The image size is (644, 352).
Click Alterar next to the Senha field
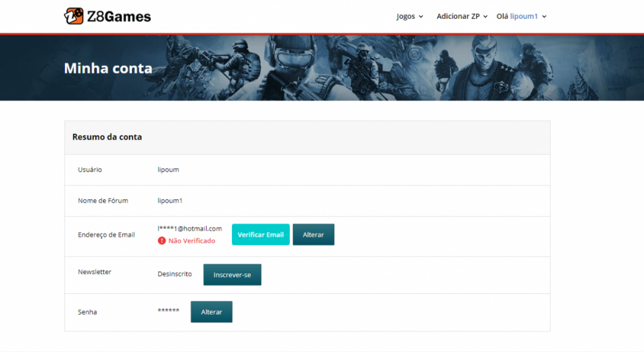coord(211,312)
